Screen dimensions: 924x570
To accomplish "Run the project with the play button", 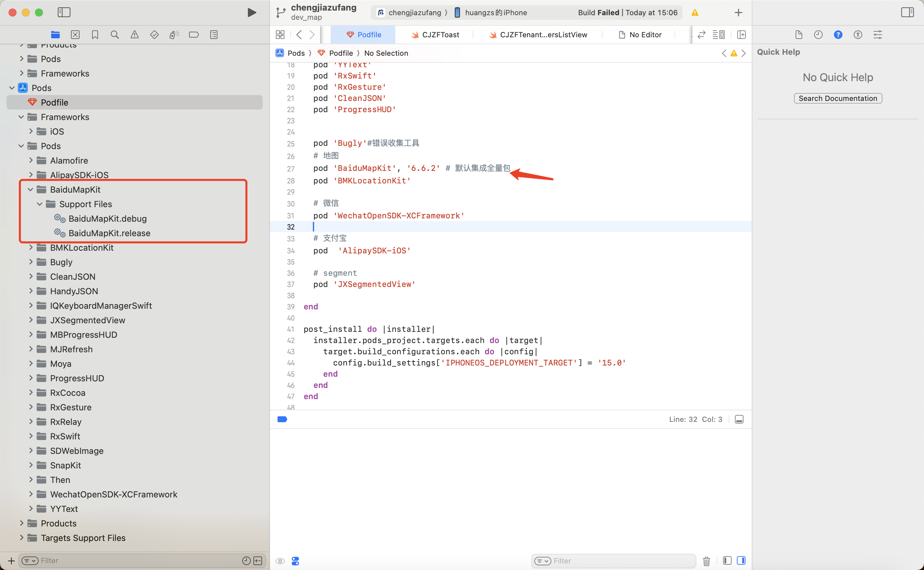I will 251,13.
